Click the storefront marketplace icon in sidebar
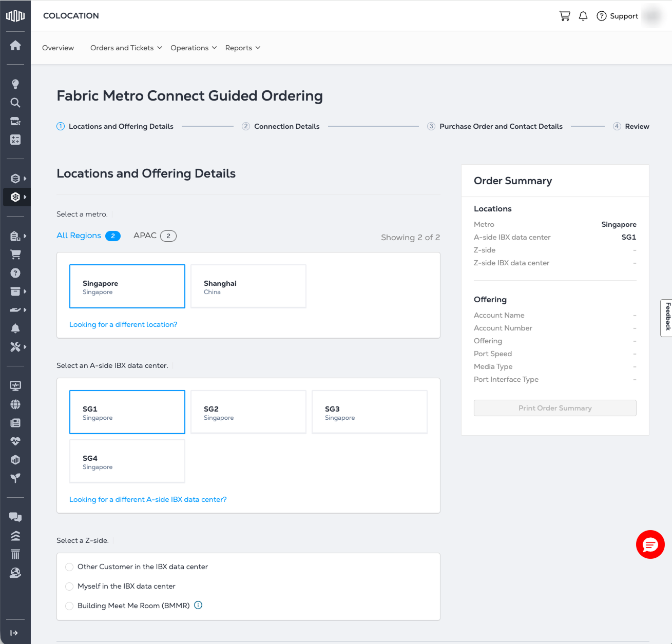The height and width of the screenshot is (644, 672). (15, 121)
